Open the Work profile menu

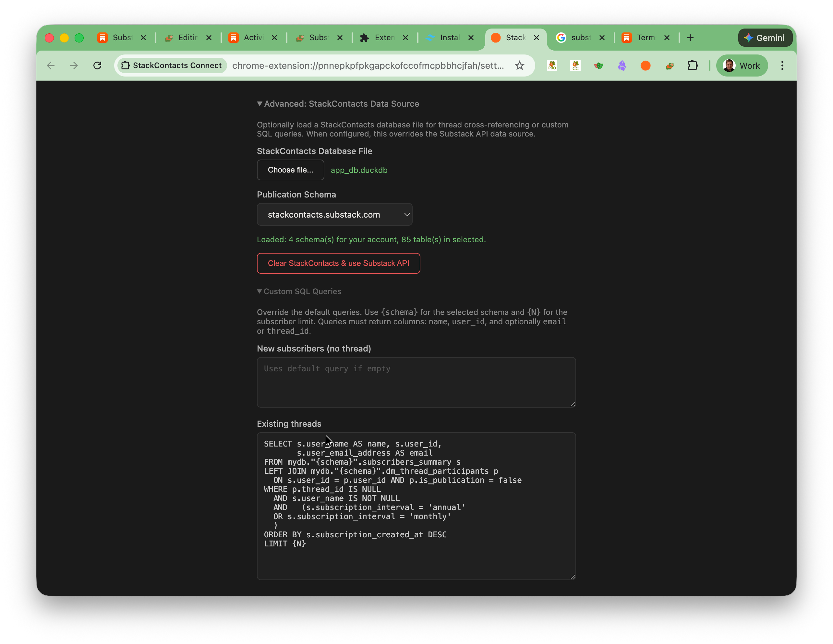[742, 66]
